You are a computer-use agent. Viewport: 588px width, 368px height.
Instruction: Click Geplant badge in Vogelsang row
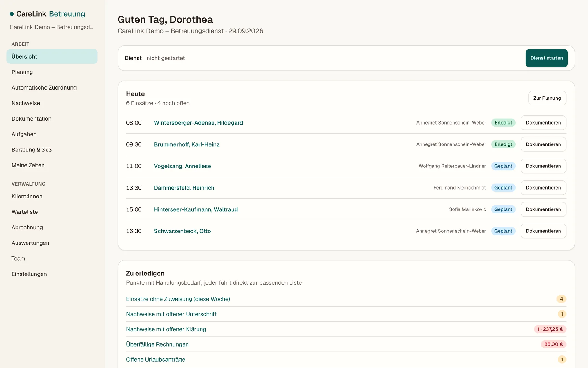tap(503, 166)
